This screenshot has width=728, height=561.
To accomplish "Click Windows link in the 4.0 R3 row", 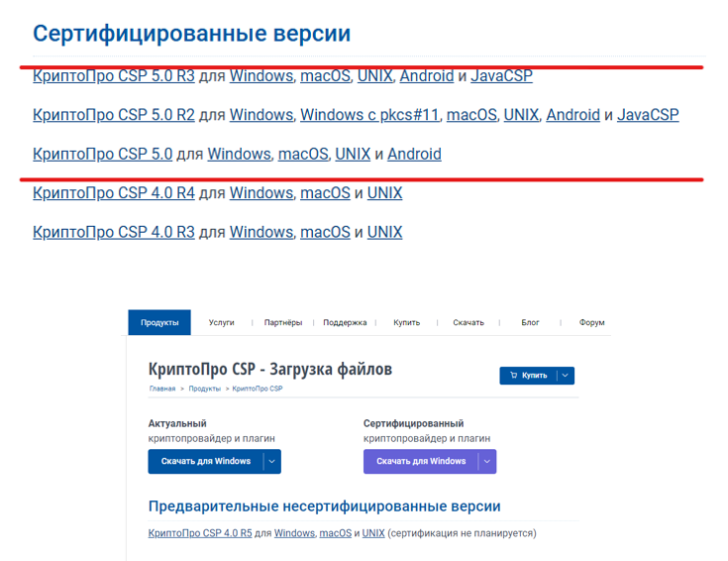I will click(x=261, y=232).
